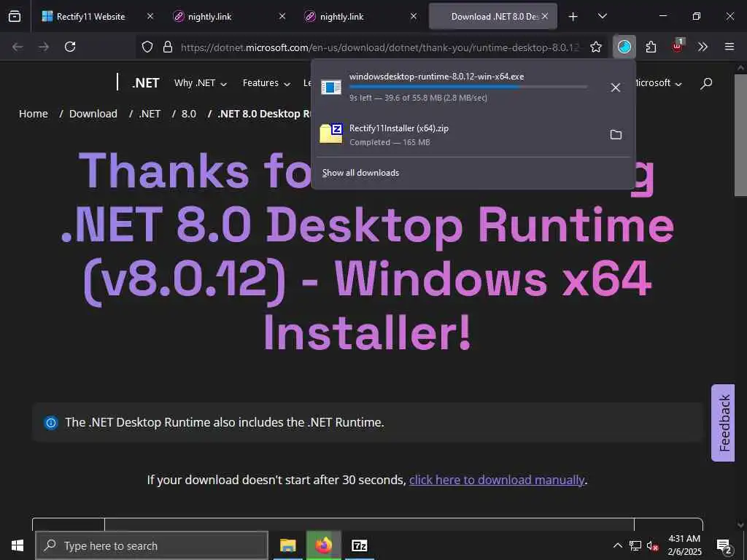Expand the Microsoft menu
This screenshot has height=560, width=747.
659,83
